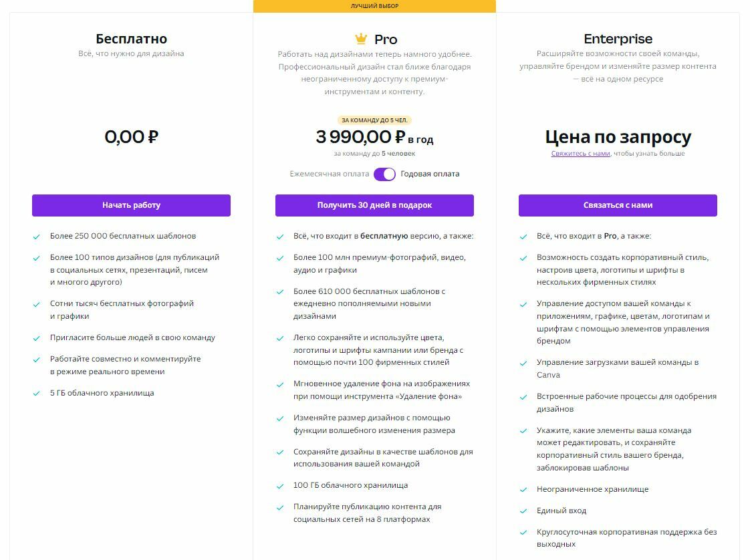This screenshot has width=750, height=560.
Task: Click the Бесплатно plan heading
Action: click(x=131, y=39)
